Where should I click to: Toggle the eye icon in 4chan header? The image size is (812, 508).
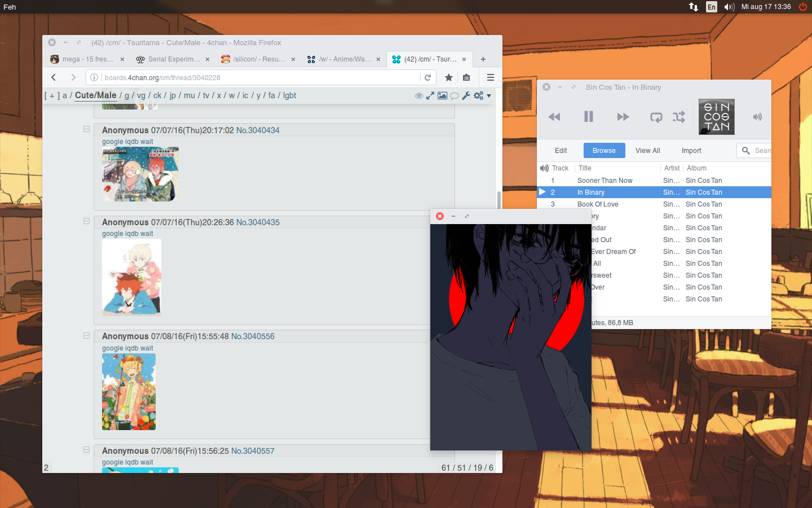(x=418, y=96)
